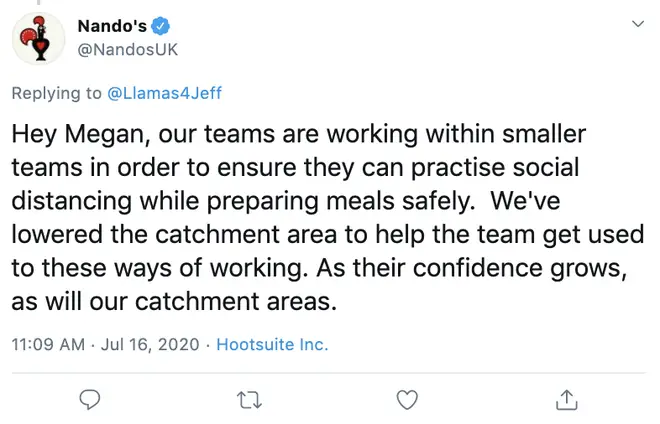The image size is (660, 424).
Task: Click the 'Replying to' label
Action: 57,93
